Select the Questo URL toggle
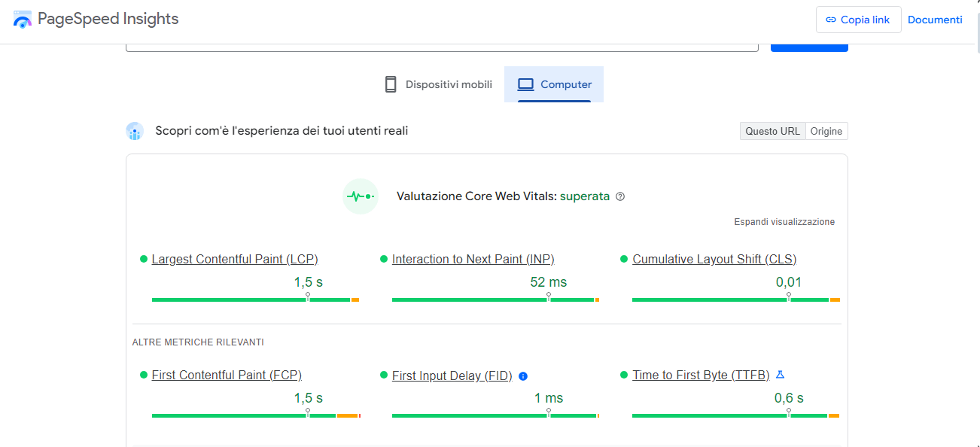The width and height of the screenshot is (980, 447). coord(773,131)
